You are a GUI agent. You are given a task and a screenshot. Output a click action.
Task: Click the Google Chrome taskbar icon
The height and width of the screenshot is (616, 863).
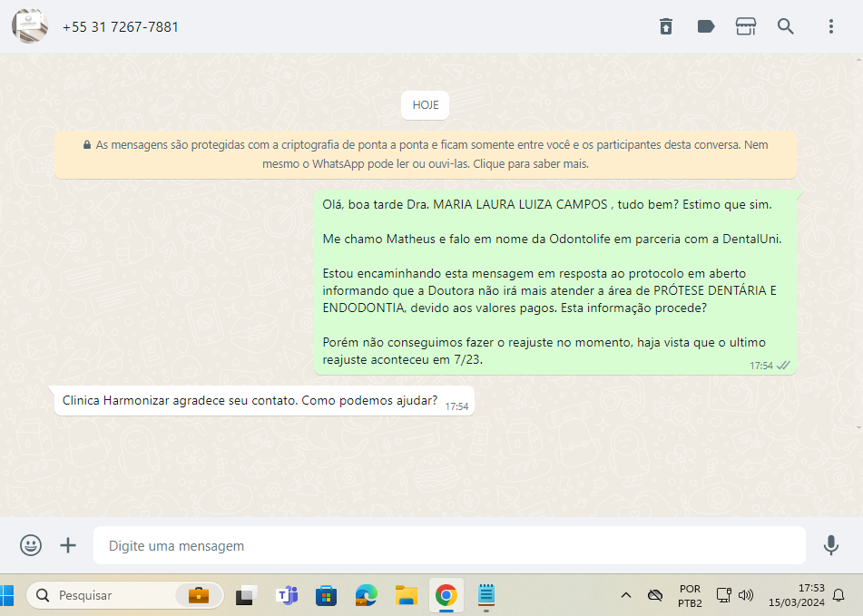coord(446,595)
